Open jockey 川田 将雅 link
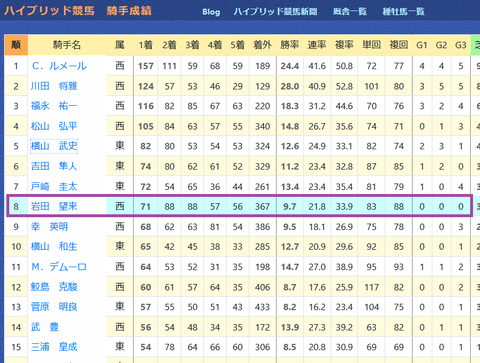 point(54,86)
